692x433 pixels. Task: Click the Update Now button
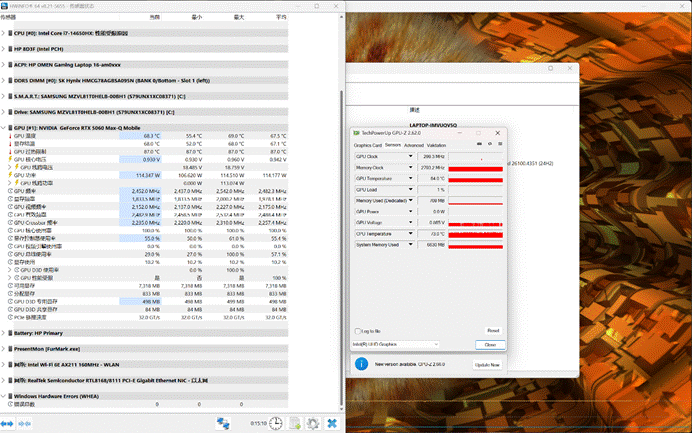[x=487, y=365]
